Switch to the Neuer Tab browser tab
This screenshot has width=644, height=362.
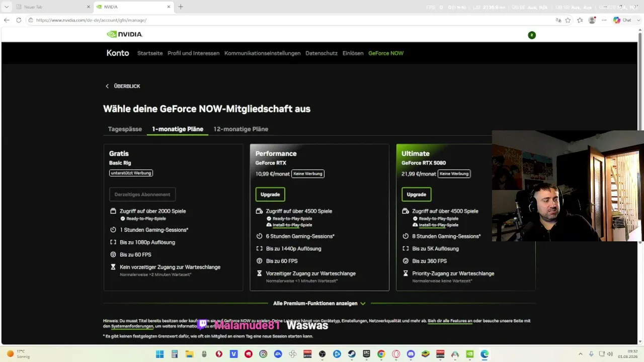52,7
